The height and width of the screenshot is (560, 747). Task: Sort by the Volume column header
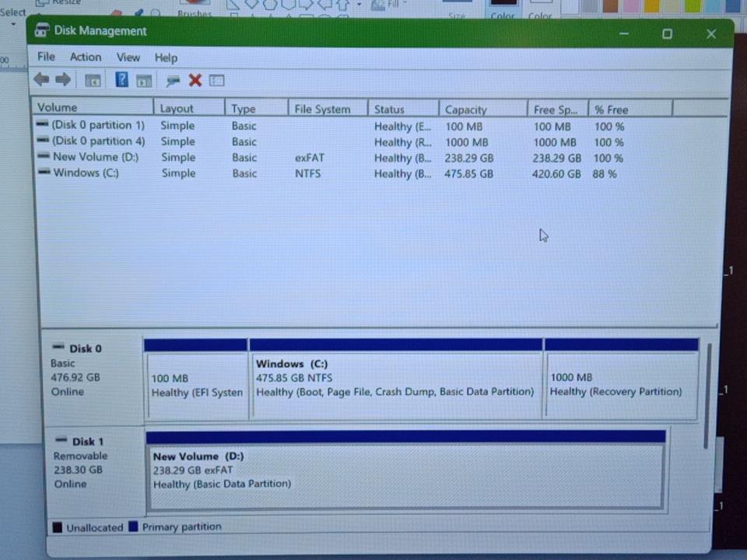[x=93, y=107]
